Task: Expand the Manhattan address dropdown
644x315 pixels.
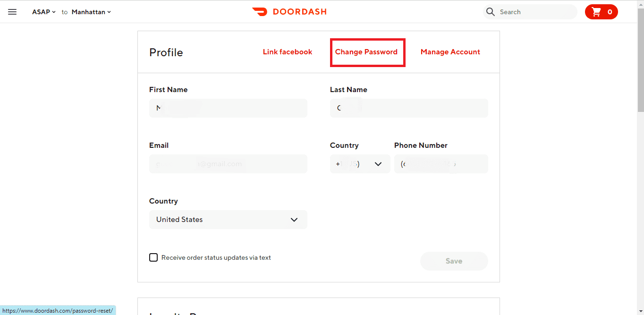Action: tap(91, 12)
